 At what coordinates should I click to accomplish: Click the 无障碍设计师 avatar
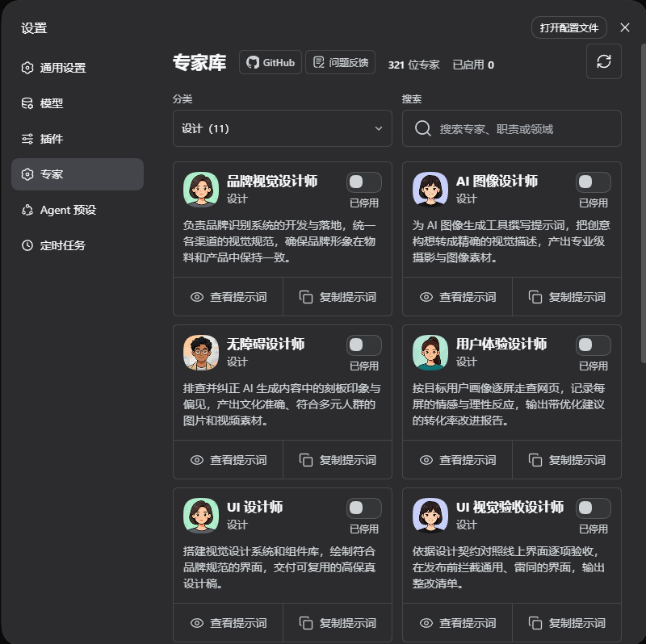click(x=201, y=353)
